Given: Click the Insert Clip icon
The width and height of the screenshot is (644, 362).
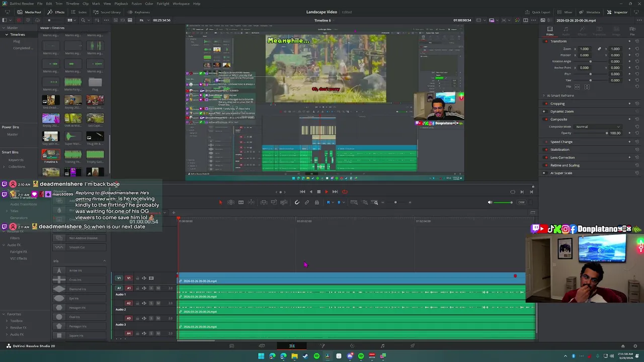Looking at the screenshot, I should coord(264,202).
